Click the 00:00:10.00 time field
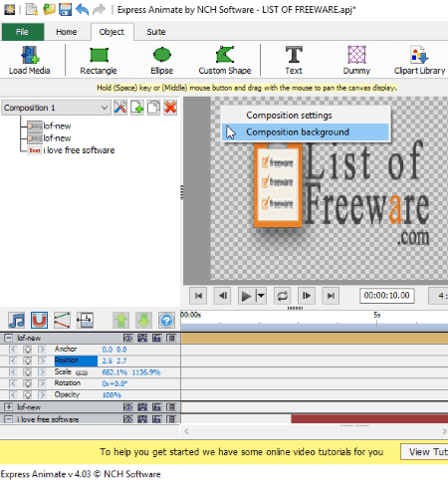The width and height of the screenshot is (448, 482). point(387,296)
